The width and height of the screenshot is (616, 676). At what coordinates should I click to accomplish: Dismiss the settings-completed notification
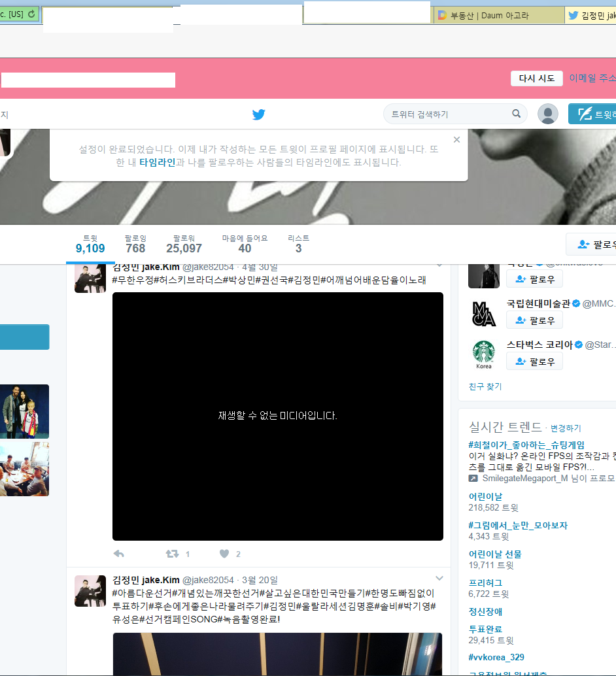(x=457, y=140)
